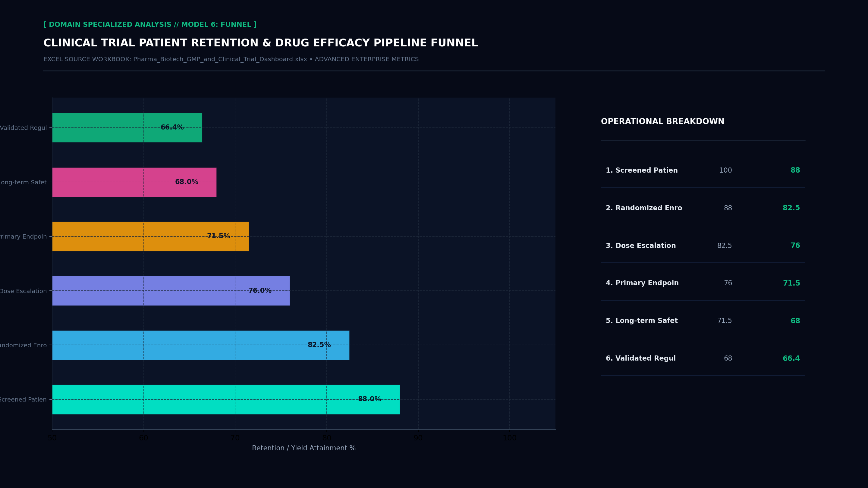Click the 'Retention / Yield Attainment %' axis label
Image resolution: width=868 pixels, height=488 pixels.
tap(303, 448)
